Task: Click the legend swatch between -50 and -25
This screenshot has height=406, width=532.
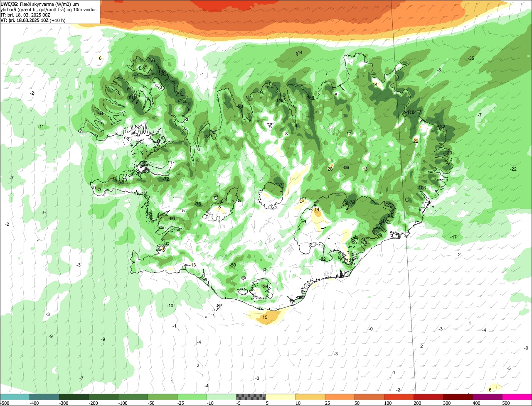Action: 163,397
